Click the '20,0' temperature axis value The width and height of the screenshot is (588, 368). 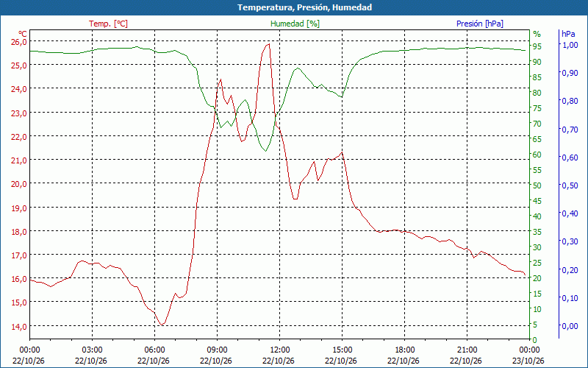pyautogui.click(x=20, y=184)
